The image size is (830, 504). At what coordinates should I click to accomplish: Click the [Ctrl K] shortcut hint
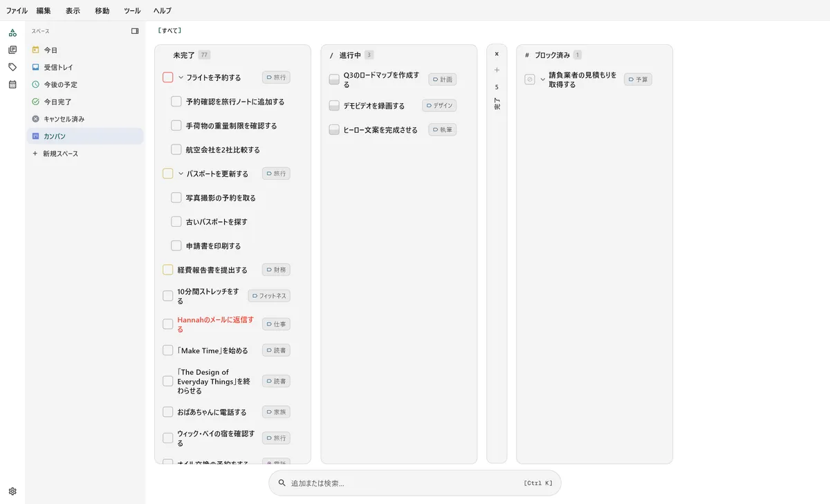tap(538, 483)
